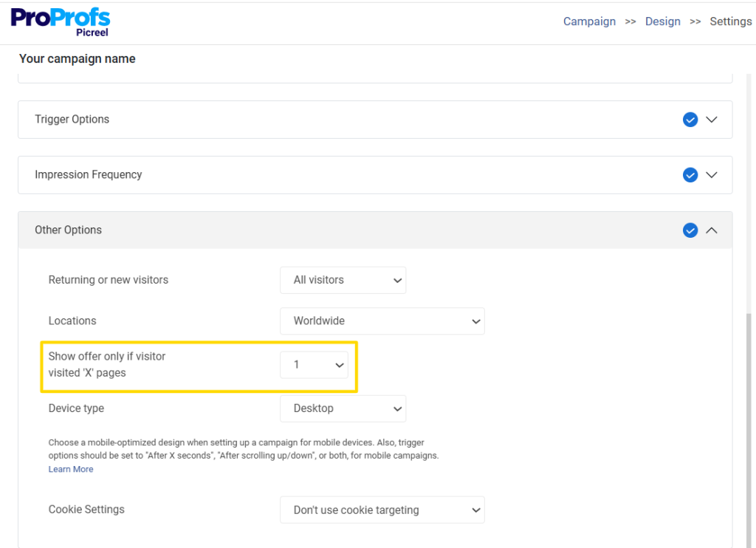The image size is (756, 548).
Task: Click the 'Learn More' link
Action: pyautogui.click(x=70, y=469)
